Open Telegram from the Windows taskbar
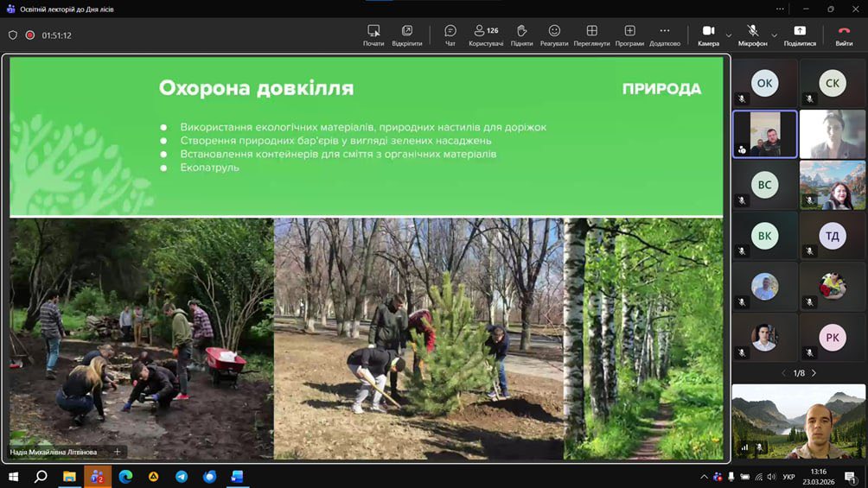868x488 pixels. pyautogui.click(x=182, y=476)
